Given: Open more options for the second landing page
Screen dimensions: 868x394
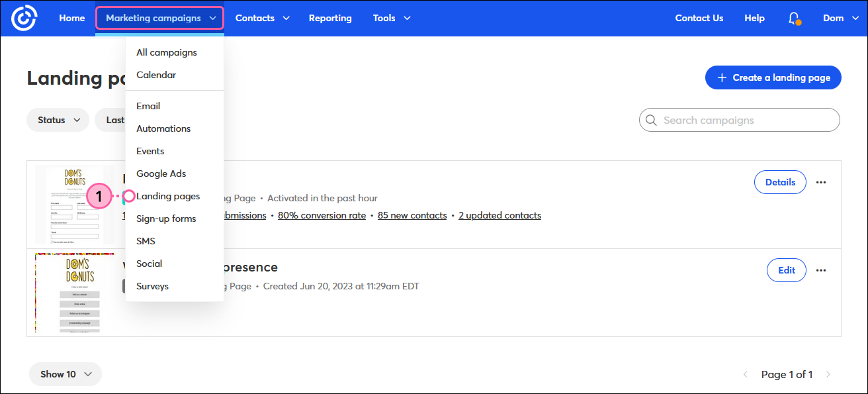Looking at the screenshot, I should [821, 270].
